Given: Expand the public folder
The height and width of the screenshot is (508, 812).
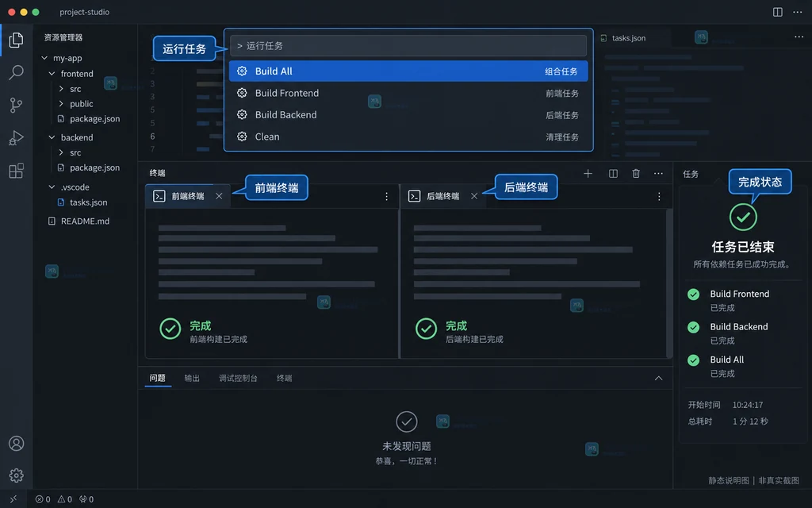Looking at the screenshot, I should (x=61, y=104).
